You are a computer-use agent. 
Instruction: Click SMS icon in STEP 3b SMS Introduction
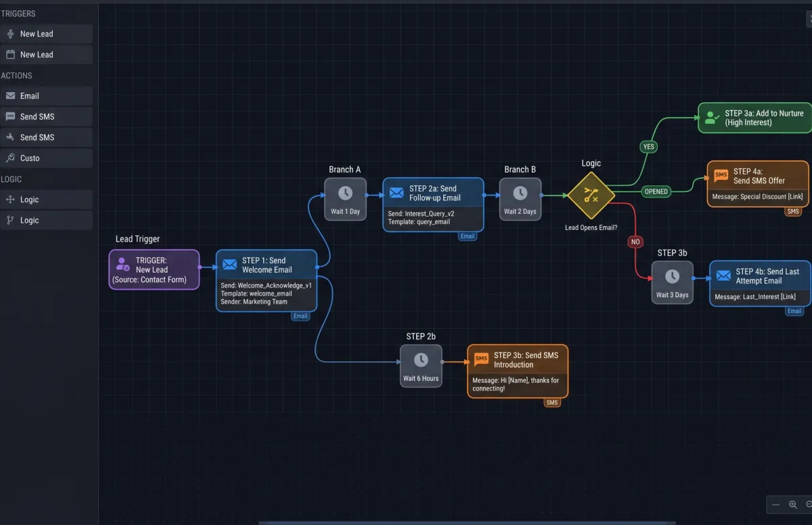[481, 359]
